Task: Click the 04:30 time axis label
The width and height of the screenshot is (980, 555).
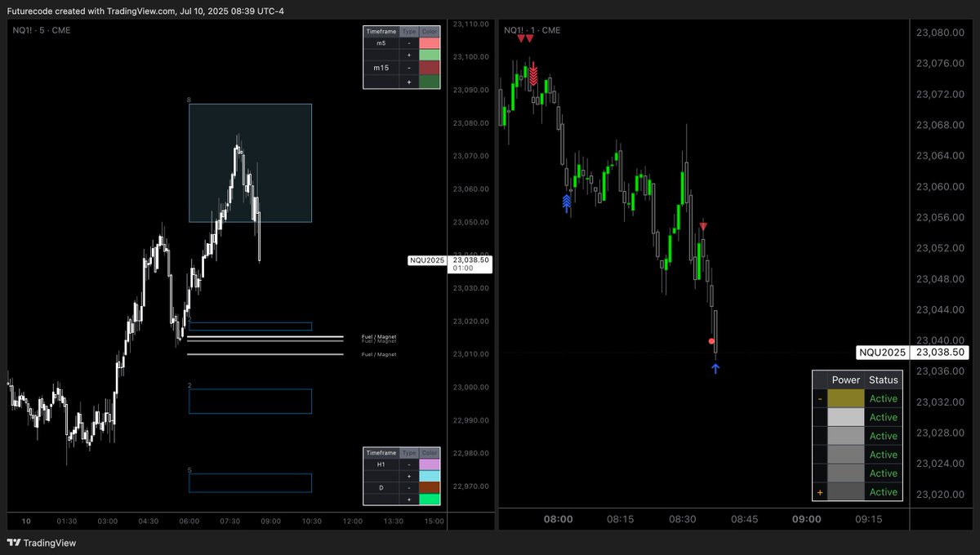Action: click(148, 521)
